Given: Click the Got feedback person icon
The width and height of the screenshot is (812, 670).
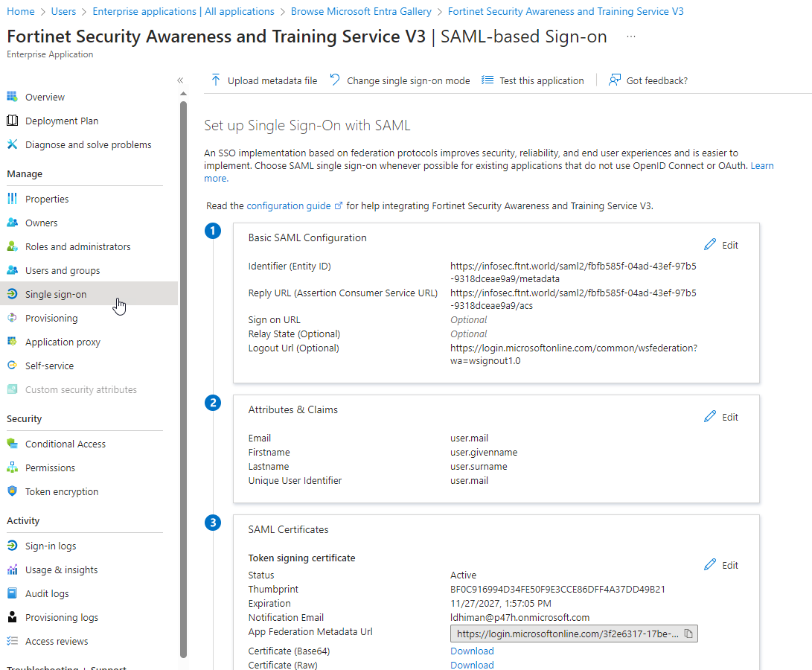Looking at the screenshot, I should click(x=614, y=80).
